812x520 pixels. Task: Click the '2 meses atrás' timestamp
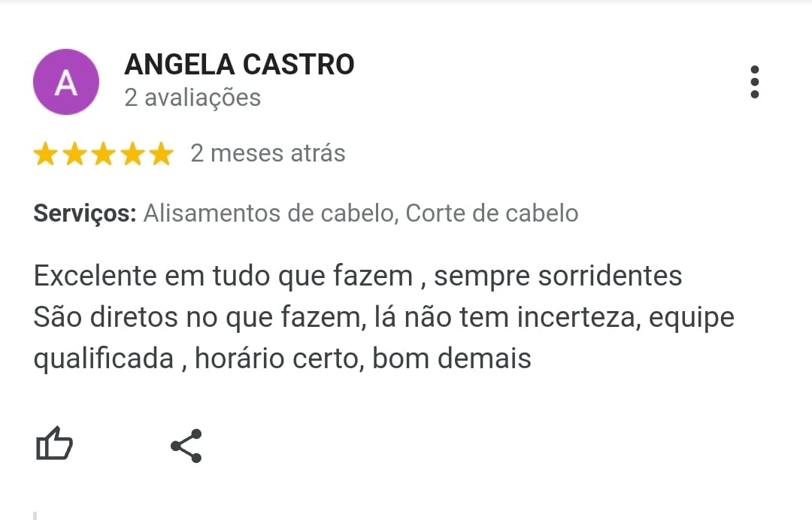tap(268, 153)
